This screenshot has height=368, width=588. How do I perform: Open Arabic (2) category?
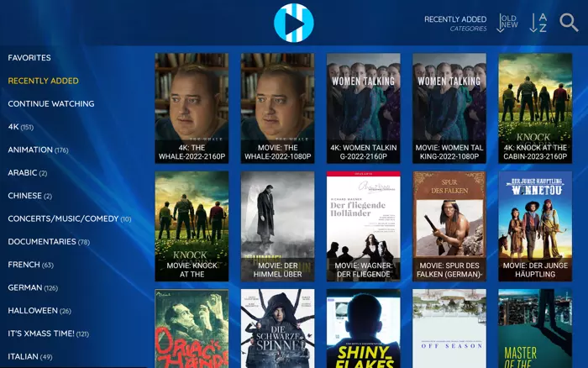(28, 172)
